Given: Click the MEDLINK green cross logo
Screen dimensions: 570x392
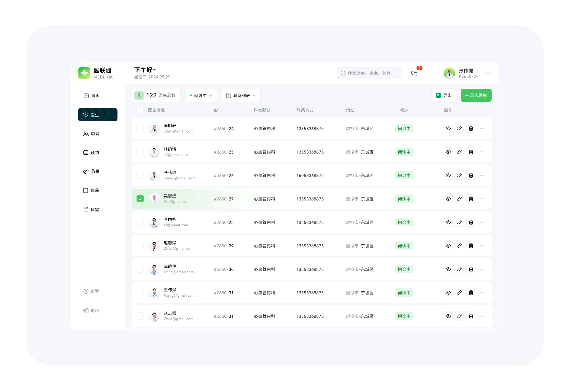Looking at the screenshot, I should coord(84,73).
